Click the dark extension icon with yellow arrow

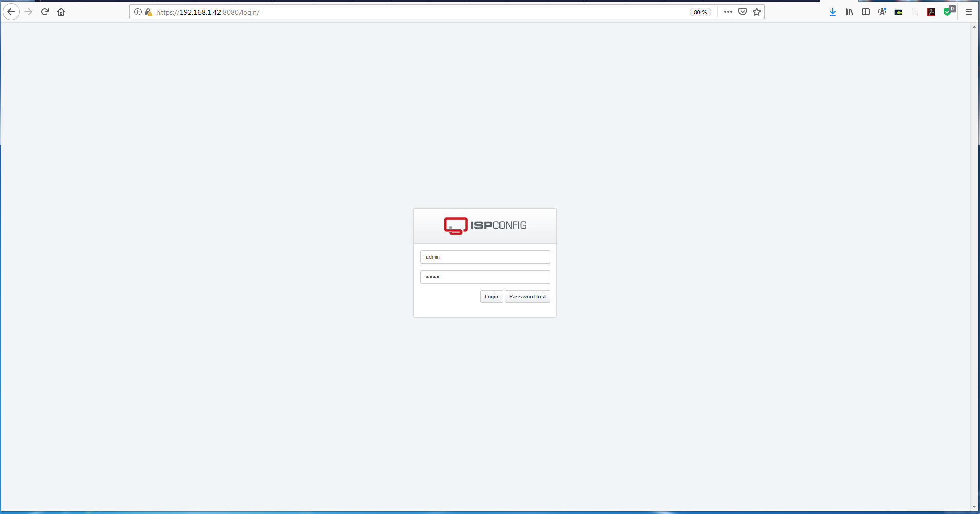(898, 12)
